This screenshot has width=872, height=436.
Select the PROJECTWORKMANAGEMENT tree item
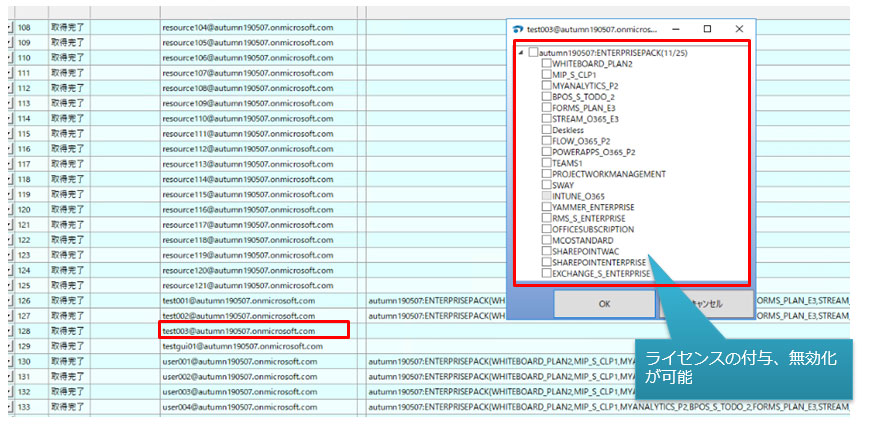[x=609, y=174]
